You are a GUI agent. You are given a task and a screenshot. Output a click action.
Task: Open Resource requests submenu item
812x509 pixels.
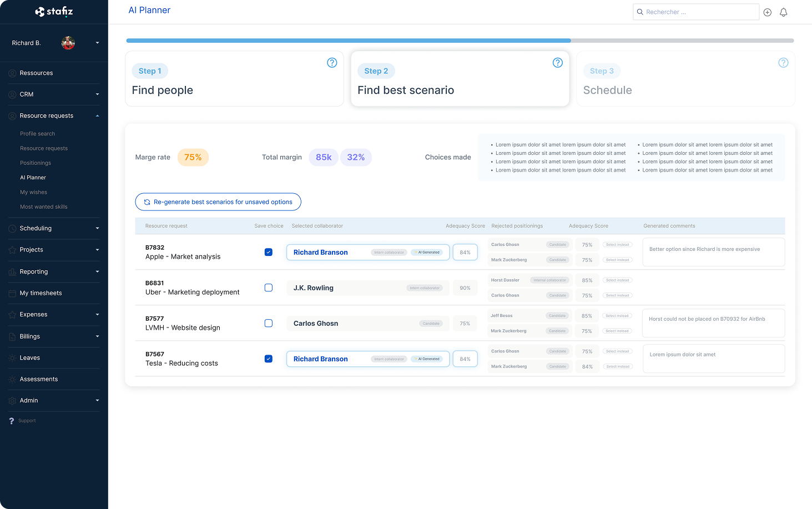click(44, 148)
